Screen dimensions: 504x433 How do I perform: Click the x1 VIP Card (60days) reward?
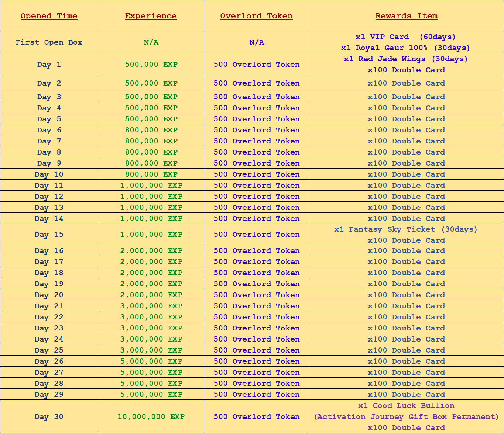[x=405, y=37]
